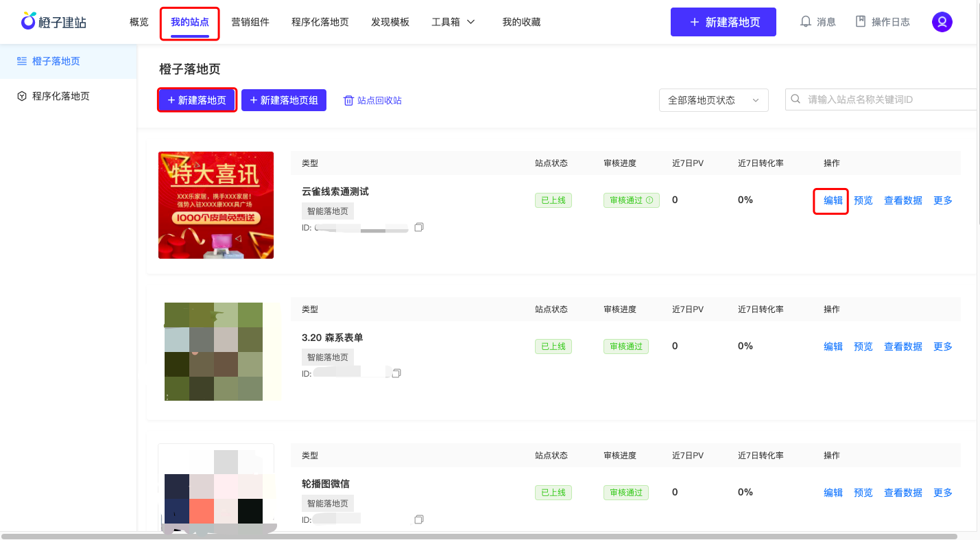Image resolution: width=980 pixels, height=540 pixels.
Task: Open the 操作日志 log panel
Action: pyautogui.click(x=883, y=21)
